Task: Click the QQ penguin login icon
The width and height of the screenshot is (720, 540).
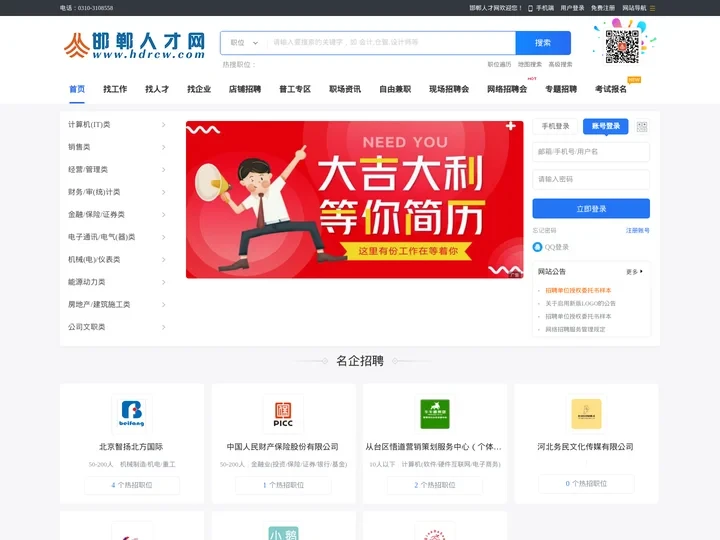Action: (x=537, y=247)
